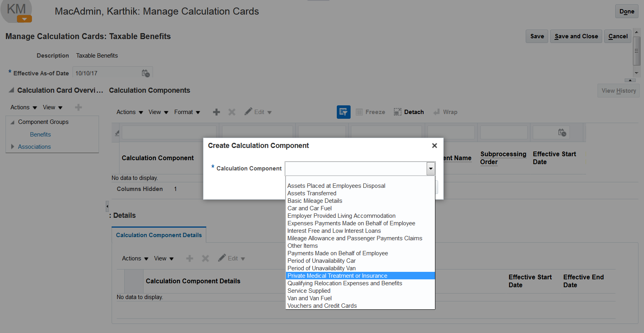This screenshot has width=644, height=333.
Task: Open the Benefits link in Component Groups
Action: tap(40, 135)
